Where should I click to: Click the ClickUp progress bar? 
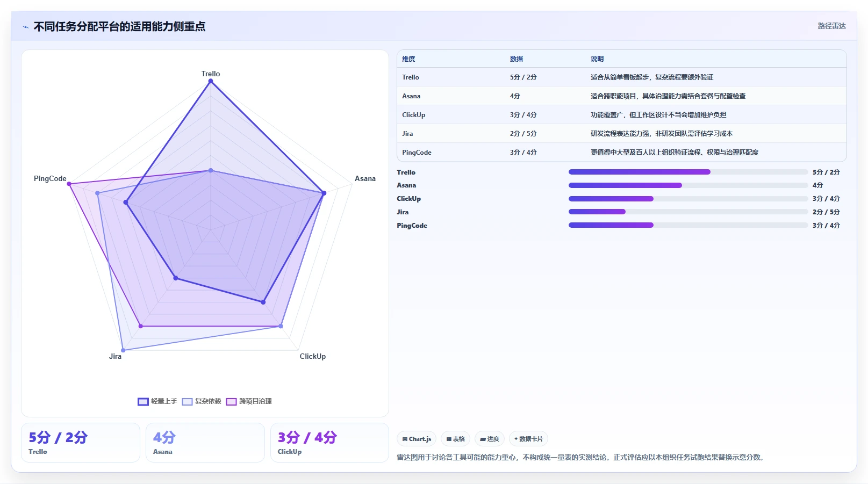688,199
